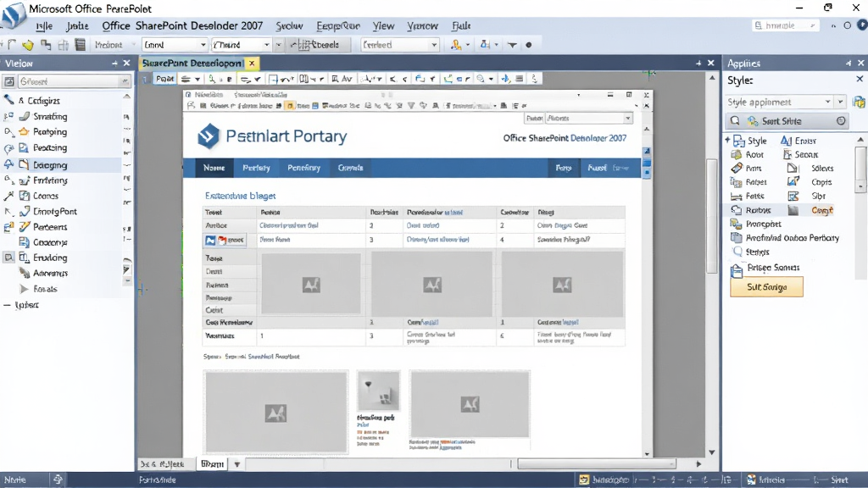Click the Exstentue blaget heading
Image resolution: width=868 pixels, height=488 pixels.
pyautogui.click(x=240, y=196)
